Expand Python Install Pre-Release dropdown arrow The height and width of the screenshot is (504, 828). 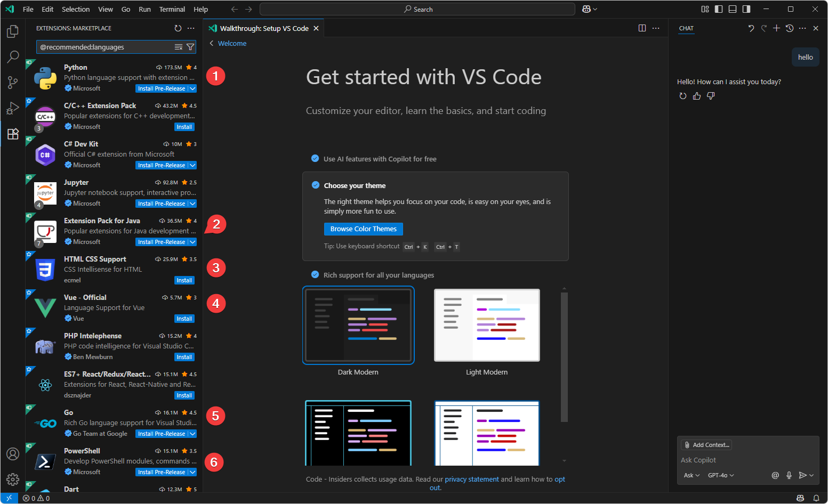pyautogui.click(x=192, y=88)
